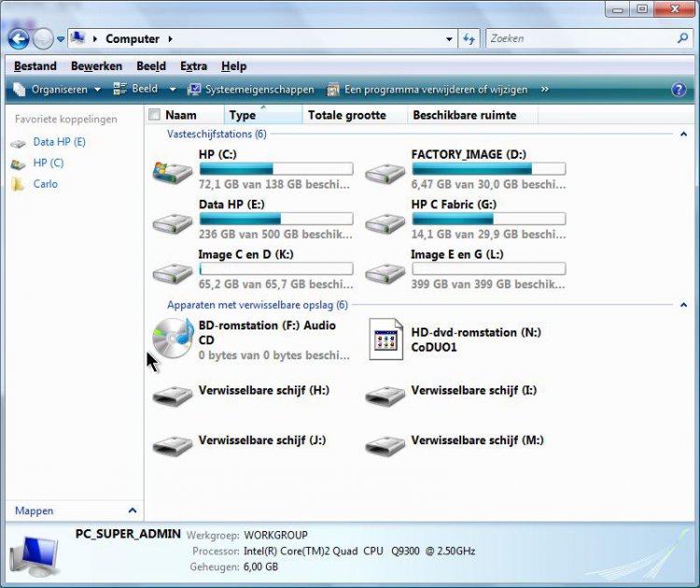Open the address bar history dropdown
This screenshot has height=588, width=700.
pos(449,39)
